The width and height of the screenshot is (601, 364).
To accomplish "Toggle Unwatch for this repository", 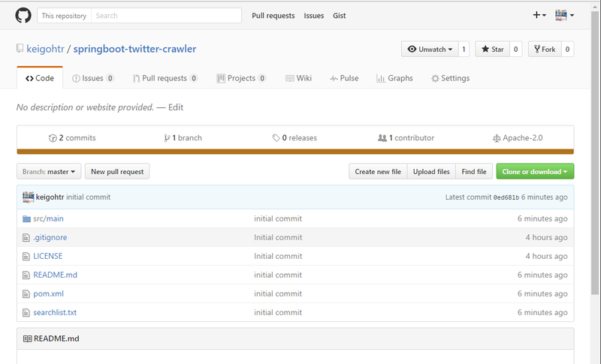I will pos(430,49).
